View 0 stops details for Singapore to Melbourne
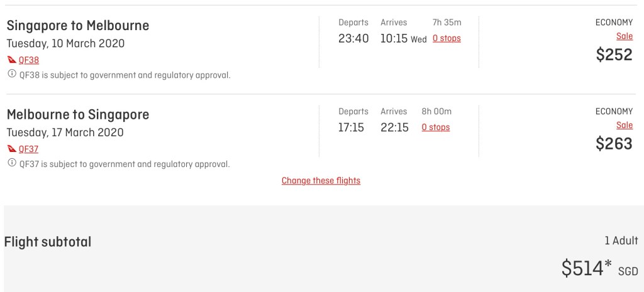Viewport: 644px width, 292px height. pos(447,38)
